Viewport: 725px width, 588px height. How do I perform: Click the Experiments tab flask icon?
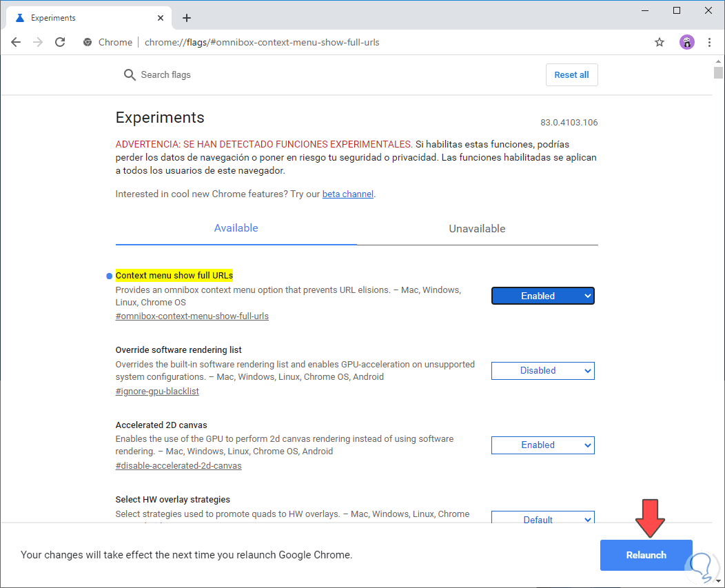(x=20, y=18)
